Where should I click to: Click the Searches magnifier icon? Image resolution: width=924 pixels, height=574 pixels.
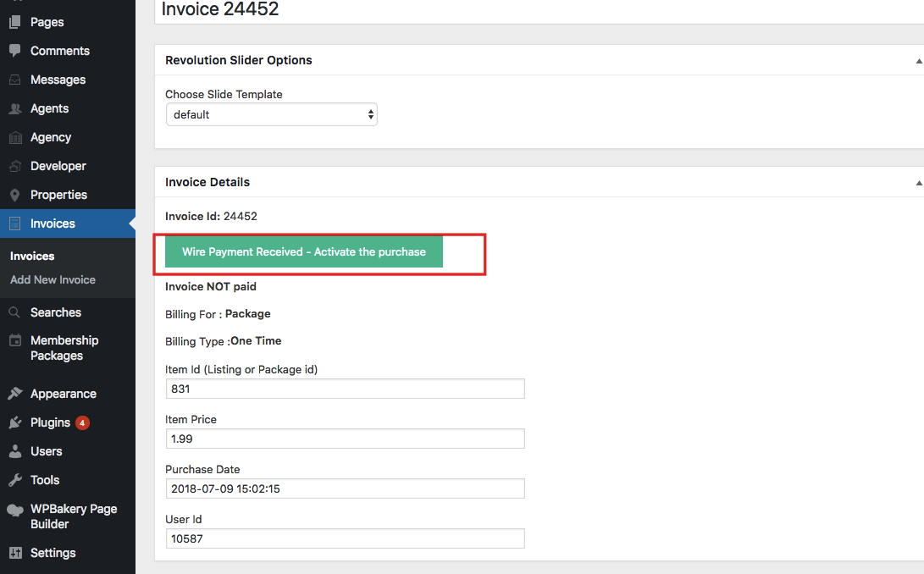coord(15,312)
